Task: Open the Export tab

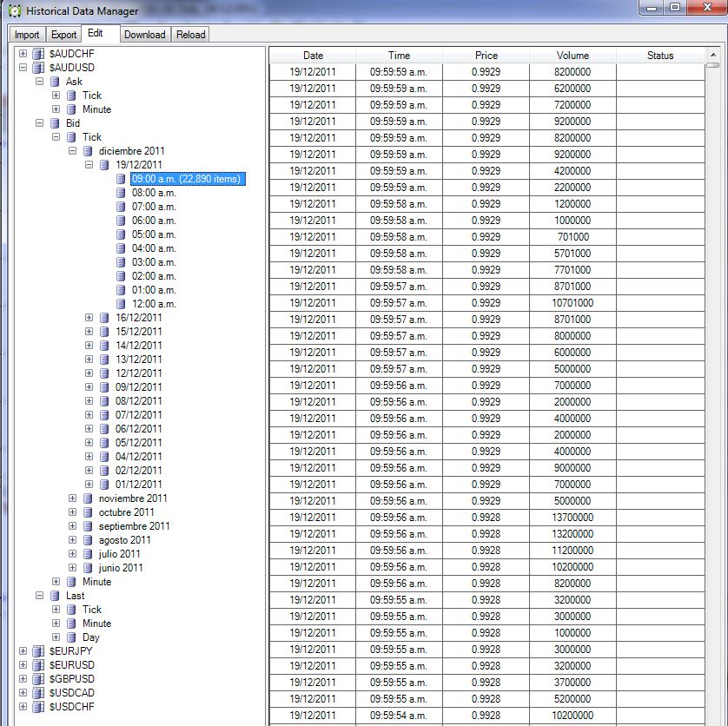Action: pos(63,35)
